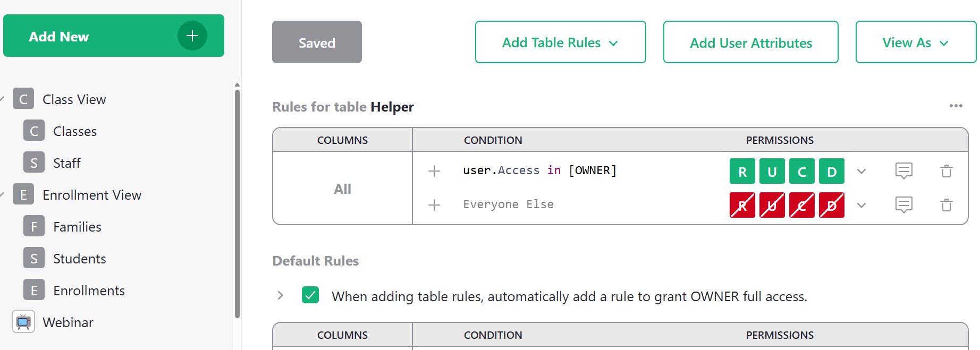This screenshot has width=980, height=350.
Task: Click the plus icon in Add New
Action: pos(192,36)
